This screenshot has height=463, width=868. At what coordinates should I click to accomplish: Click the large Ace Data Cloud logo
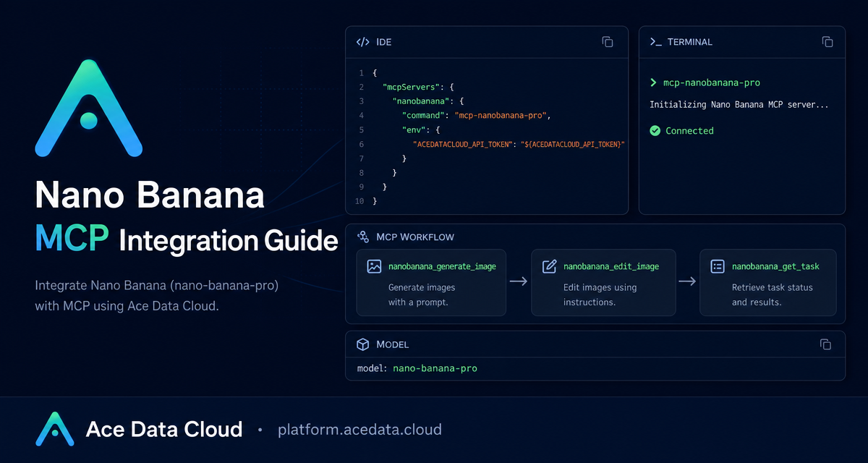coord(88,108)
